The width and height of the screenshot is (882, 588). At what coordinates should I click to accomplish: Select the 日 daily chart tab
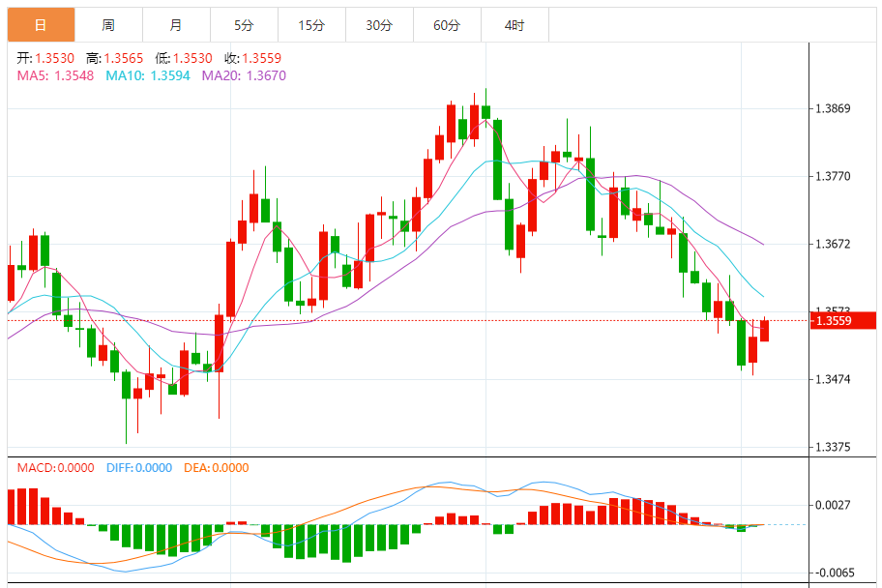click(41, 25)
